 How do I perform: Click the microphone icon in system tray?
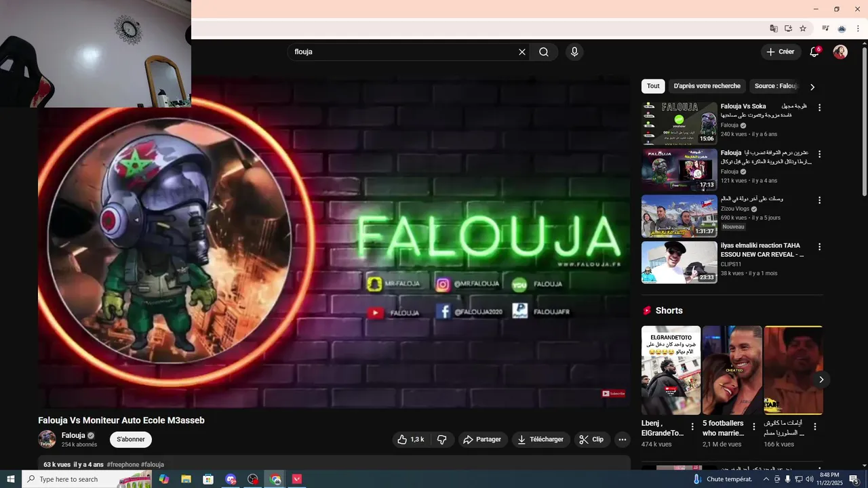click(787, 479)
